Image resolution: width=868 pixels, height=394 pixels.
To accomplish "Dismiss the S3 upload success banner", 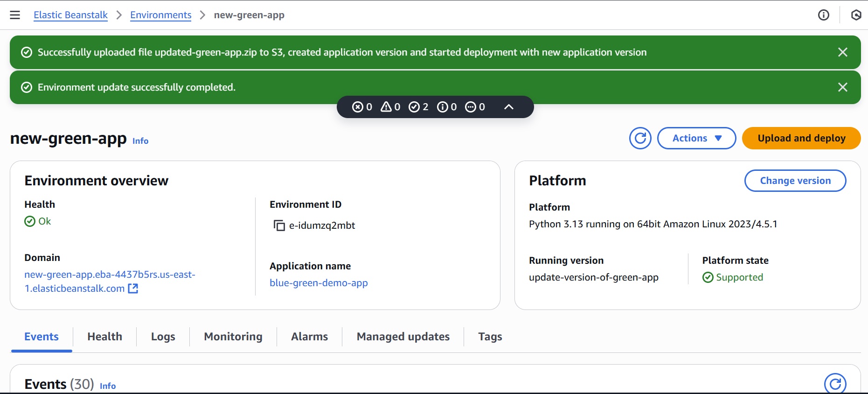I will click(842, 52).
